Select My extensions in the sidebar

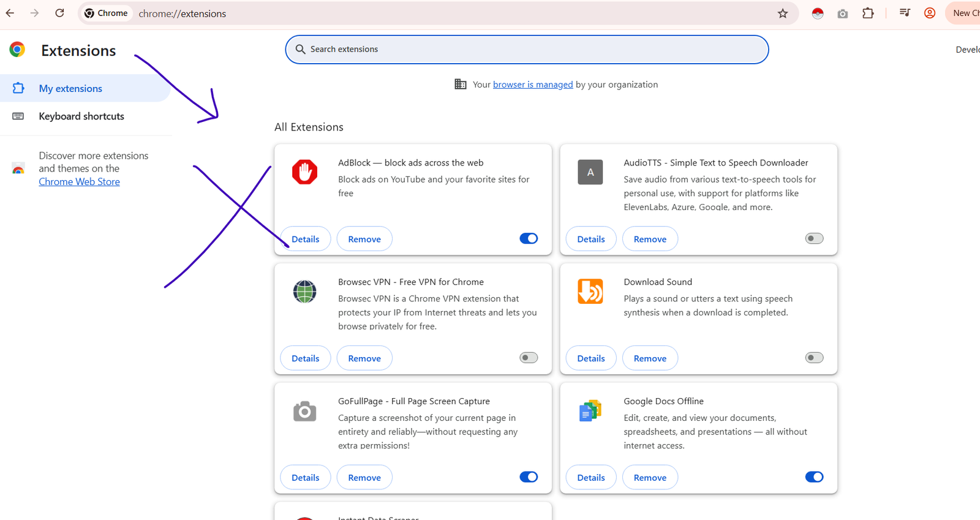tap(85, 88)
